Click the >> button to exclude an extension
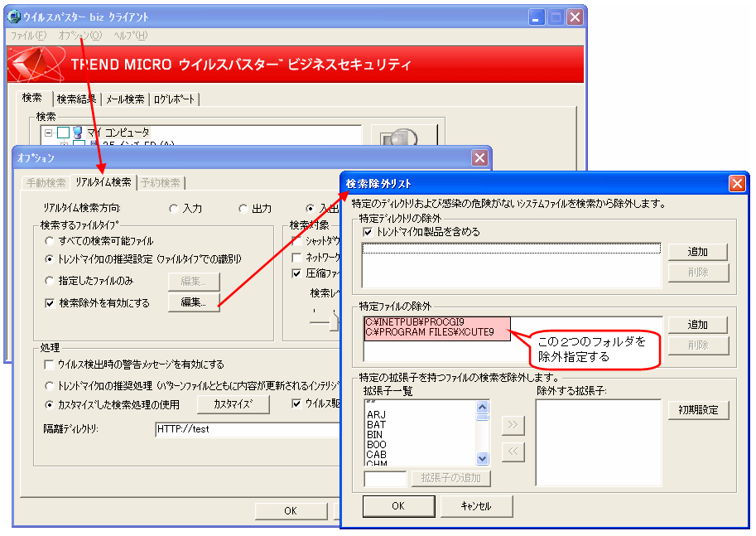756x536 pixels. (x=513, y=425)
